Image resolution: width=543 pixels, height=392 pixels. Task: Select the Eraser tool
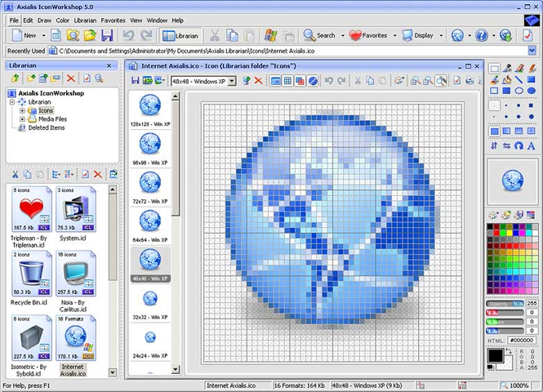click(x=519, y=69)
